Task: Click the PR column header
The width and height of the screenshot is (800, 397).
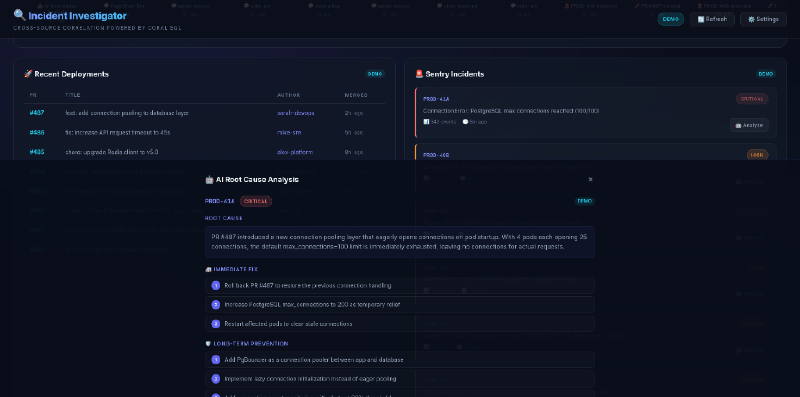Action: (x=33, y=95)
